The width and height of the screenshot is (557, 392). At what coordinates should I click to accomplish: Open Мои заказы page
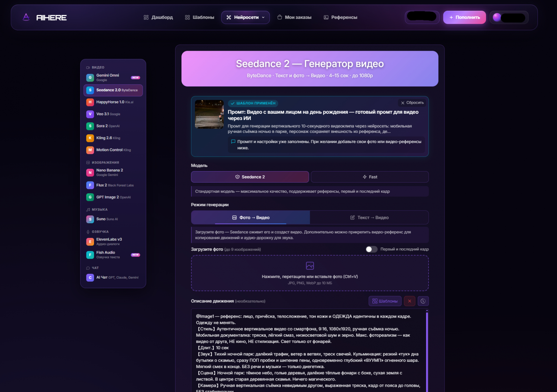pos(295,17)
